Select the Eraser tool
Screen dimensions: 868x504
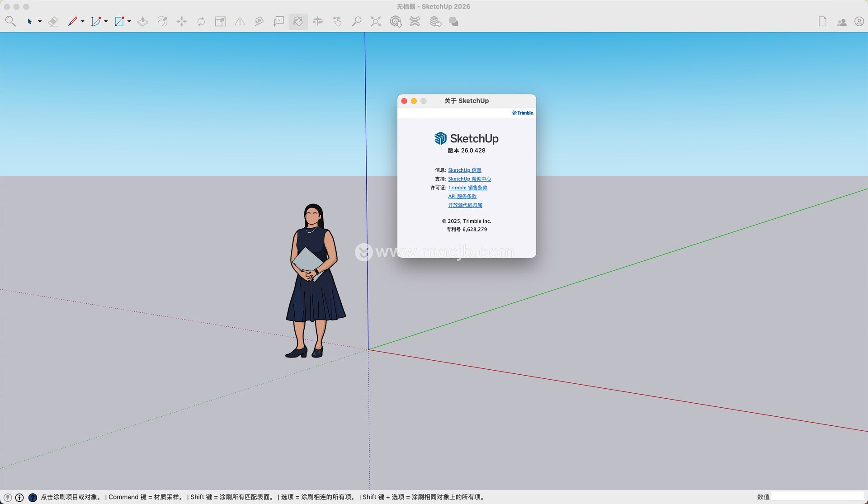point(53,21)
